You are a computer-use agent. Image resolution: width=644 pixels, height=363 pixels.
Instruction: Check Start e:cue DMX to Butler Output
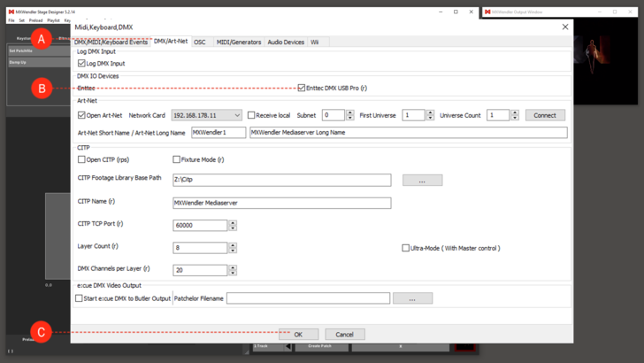[79, 298]
